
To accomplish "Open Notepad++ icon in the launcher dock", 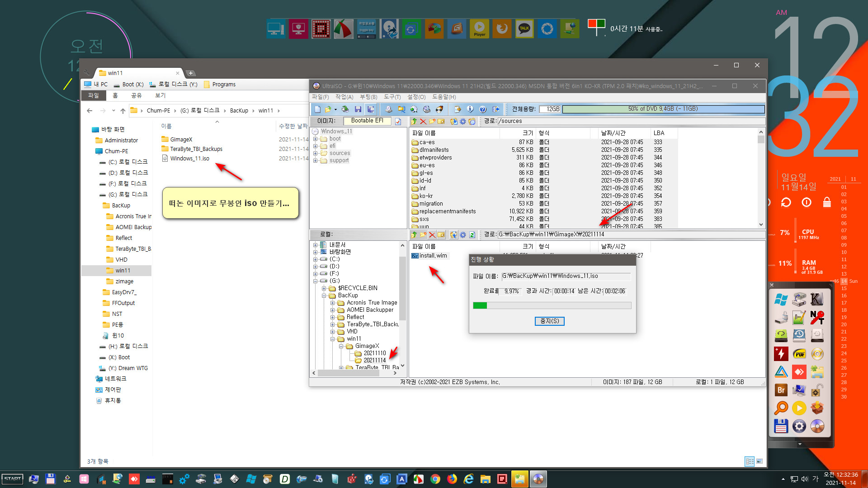I will tap(799, 318).
